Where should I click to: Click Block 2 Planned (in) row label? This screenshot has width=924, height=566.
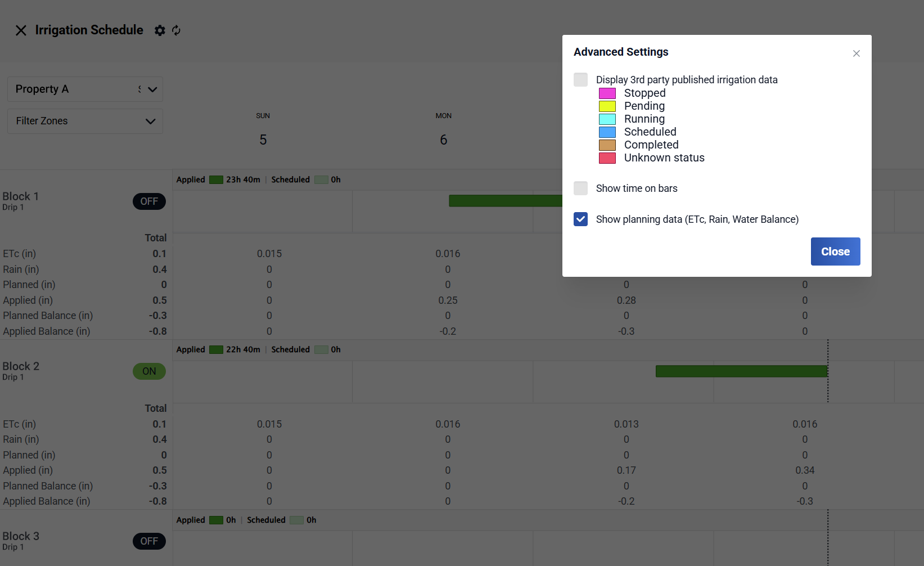[29, 455]
